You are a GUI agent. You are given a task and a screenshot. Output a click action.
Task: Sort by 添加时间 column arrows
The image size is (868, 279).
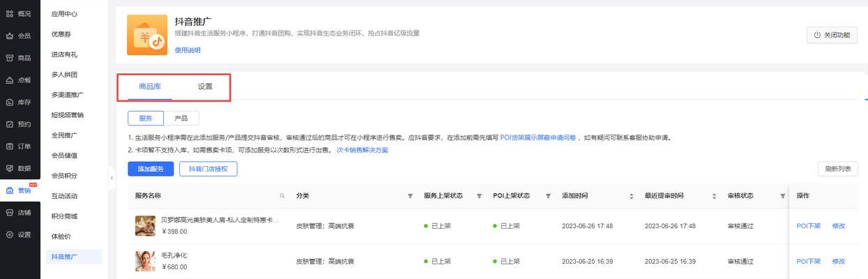coord(632,196)
